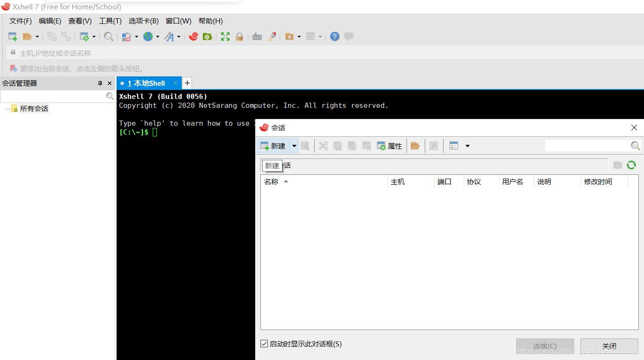This screenshot has width=644, height=360.
Task: Click the greyed shortcut icon in dialog toolbar
Action: pyautogui.click(x=434, y=146)
